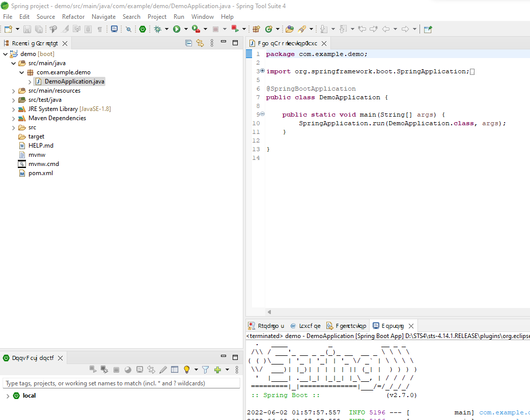Click the Debug bug icon in toolbar
The width and height of the screenshot is (530, 420).
[x=158, y=29]
